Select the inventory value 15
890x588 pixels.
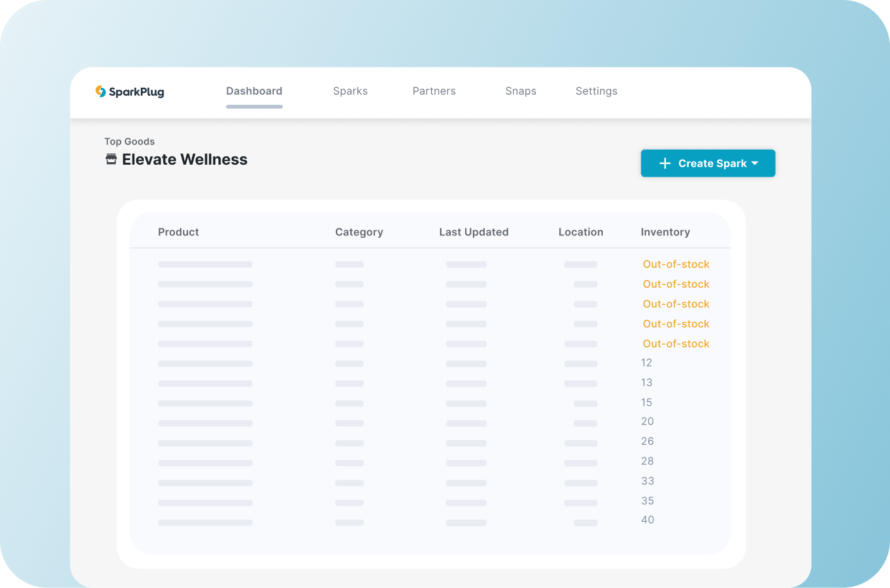[x=646, y=403]
